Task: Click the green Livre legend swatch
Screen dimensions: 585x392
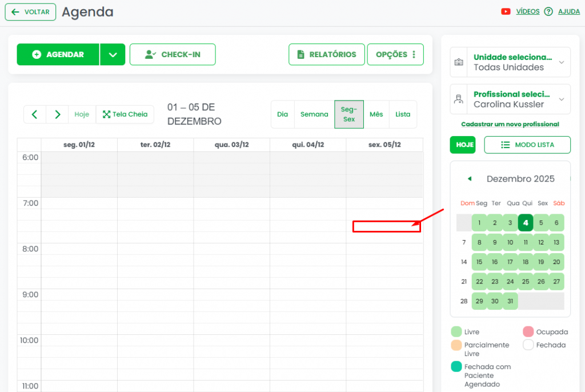Action: [456, 331]
